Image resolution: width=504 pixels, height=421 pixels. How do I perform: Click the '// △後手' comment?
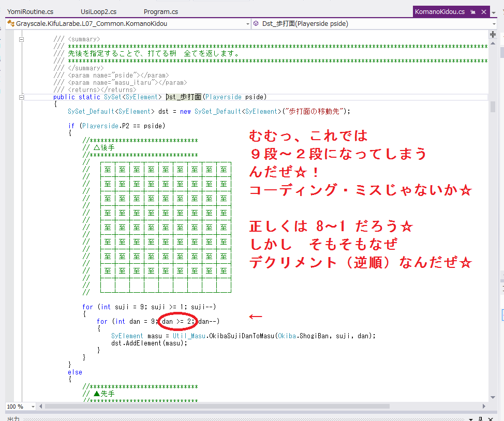point(99,147)
